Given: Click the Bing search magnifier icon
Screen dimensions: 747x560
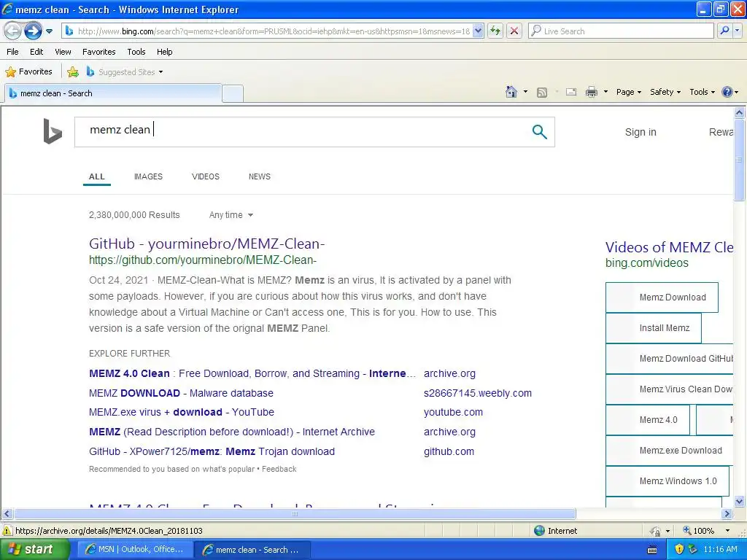Looking at the screenshot, I should coord(539,132).
